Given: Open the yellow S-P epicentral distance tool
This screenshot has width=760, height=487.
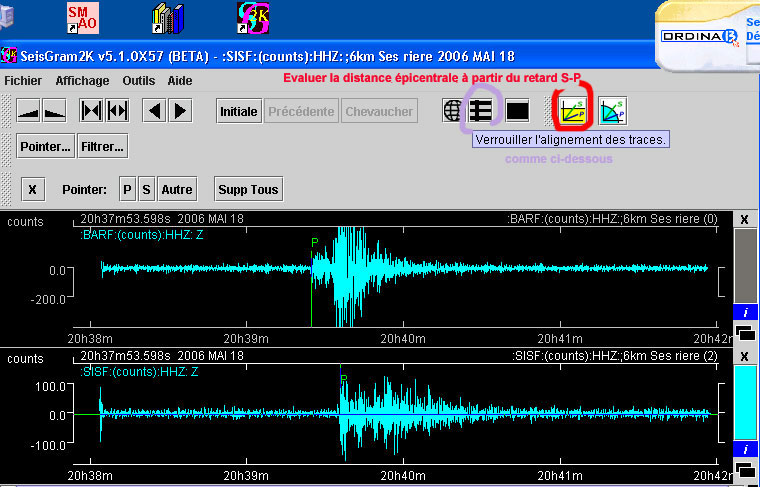Looking at the screenshot, I should click(x=574, y=111).
